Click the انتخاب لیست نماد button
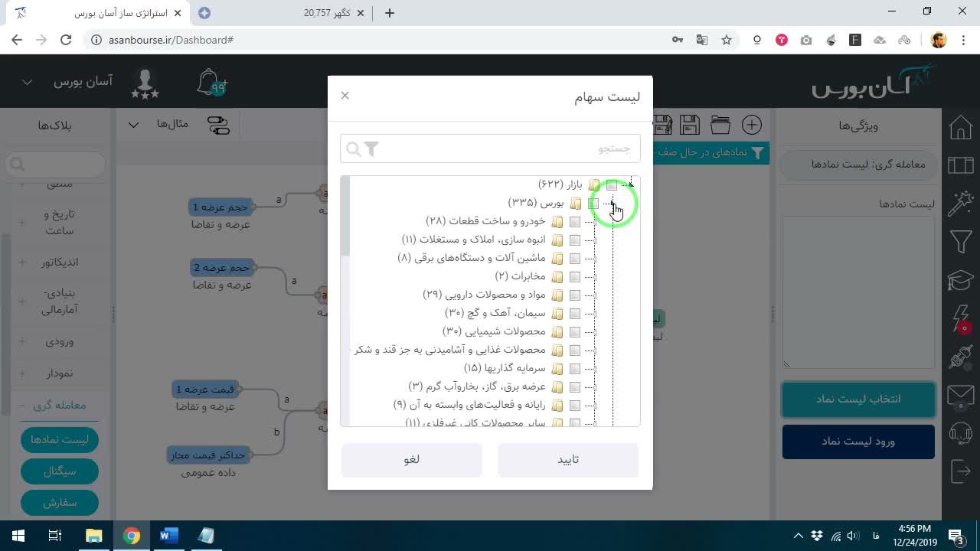Viewport: 980px width, 551px height. [858, 399]
